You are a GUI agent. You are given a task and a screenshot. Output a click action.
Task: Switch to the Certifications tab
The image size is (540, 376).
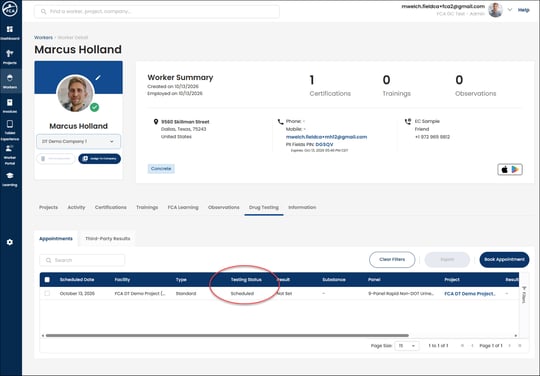(x=111, y=207)
